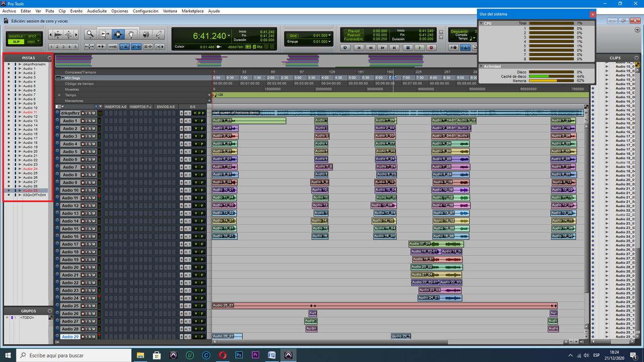The width and height of the screenshot is (644, 362).
Task: Toggle the count-off wait button
Action: [x=453, y=48]
